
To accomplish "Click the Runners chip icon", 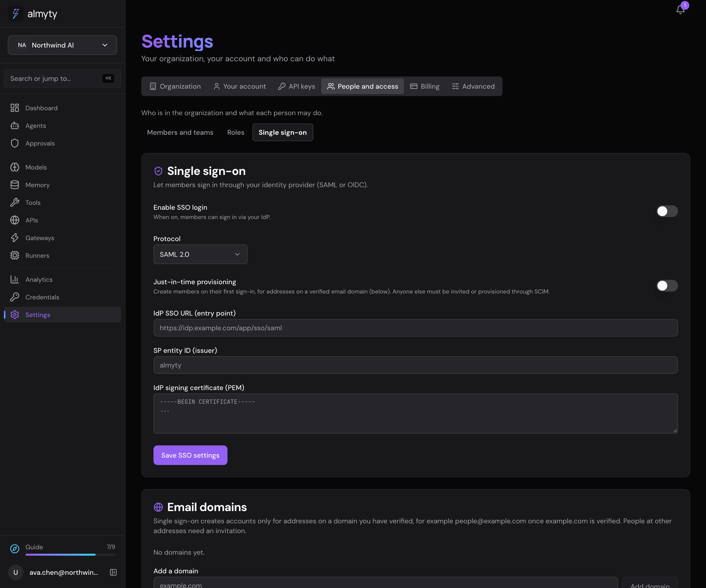I will click(x=14, y=255).
